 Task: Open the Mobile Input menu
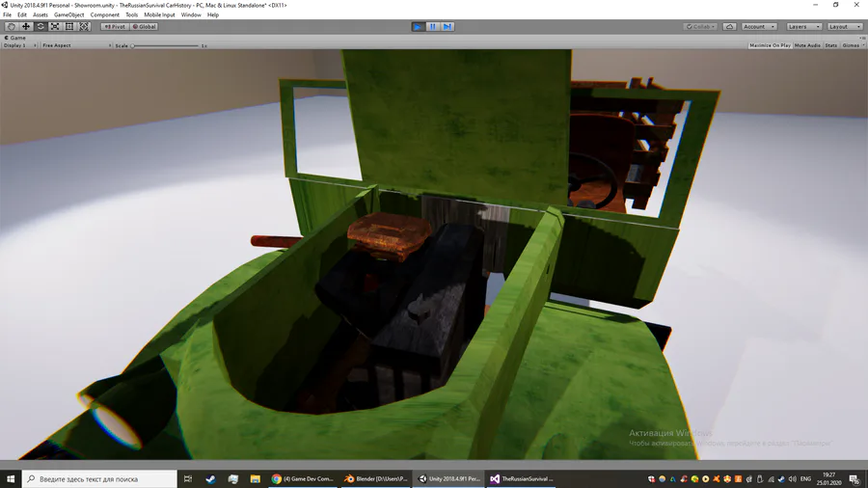click(x=159, y=14)
